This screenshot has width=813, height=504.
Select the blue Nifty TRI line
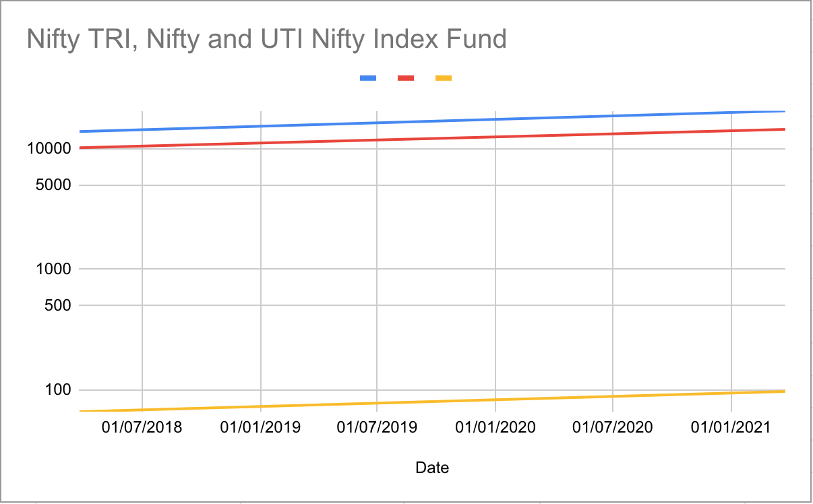pyautogui.click(x=431, y=121)
